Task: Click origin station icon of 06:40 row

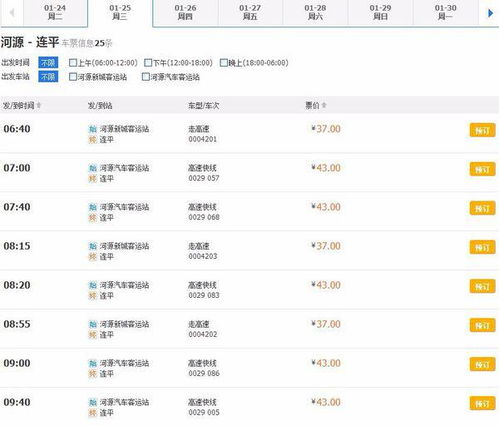Action: click(x=93, y=129)
